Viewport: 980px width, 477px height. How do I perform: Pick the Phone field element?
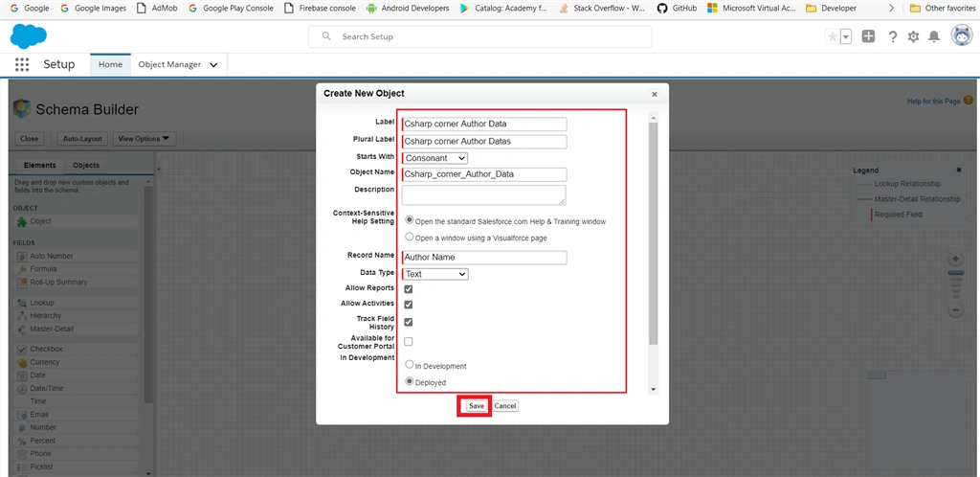click(x=76, y=453)
